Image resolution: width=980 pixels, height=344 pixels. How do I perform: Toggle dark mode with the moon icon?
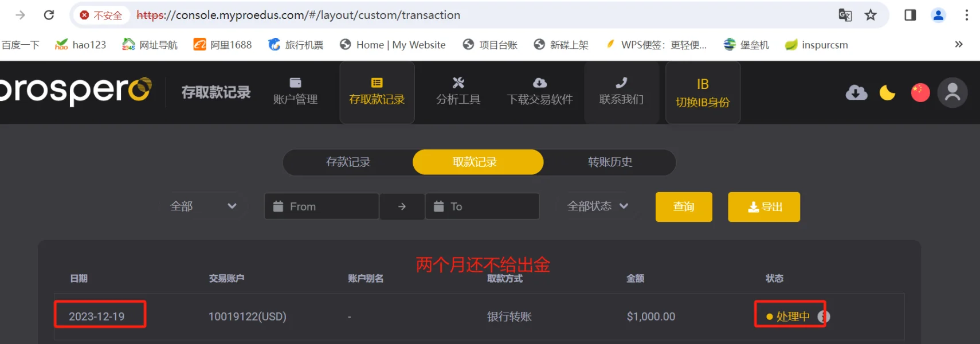(x=887, y=92)
